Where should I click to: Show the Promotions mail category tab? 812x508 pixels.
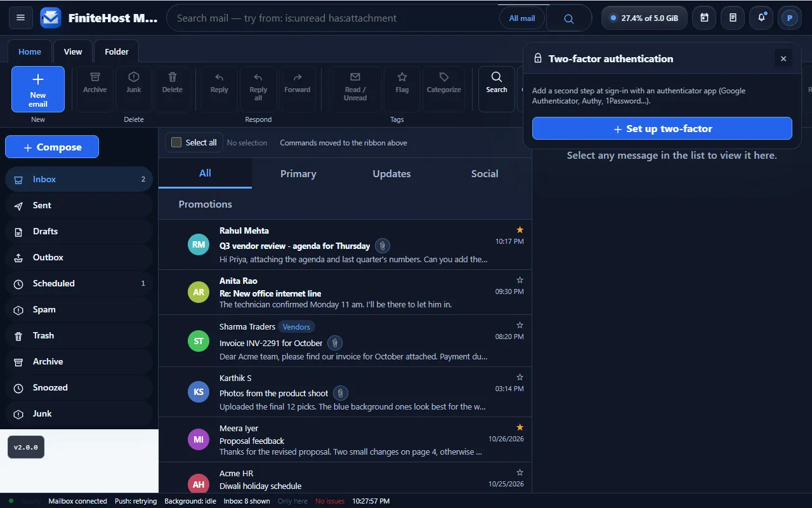[x=206, y=204]
